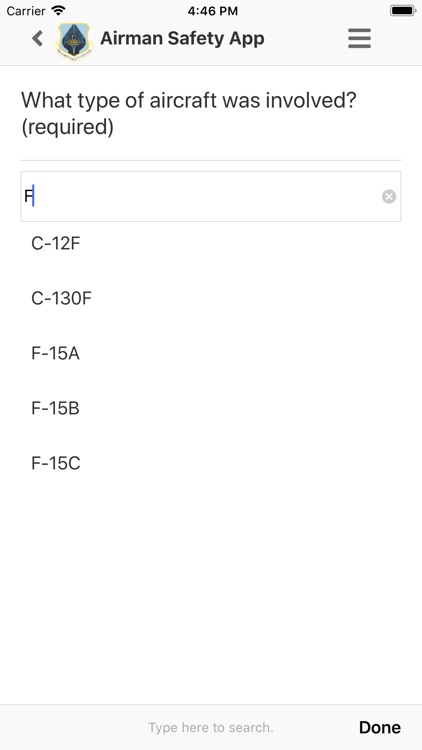Viewport: 422px width, 750px height.
Task: Tap the Carrier label in status bar
Action: pyautogui.click(x=26, y=11)
